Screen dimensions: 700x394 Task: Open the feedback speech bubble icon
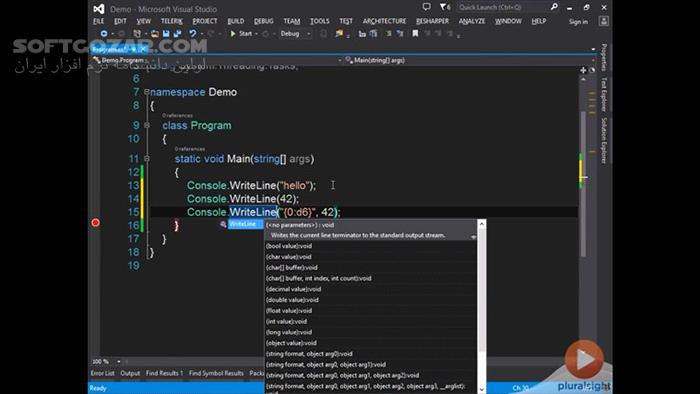427,7
